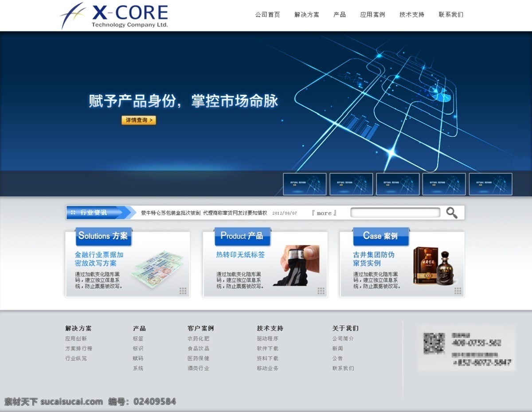Viewport: 532px width, 412px height.
Task: Click footer link 赋码
Action: (138, 358)
